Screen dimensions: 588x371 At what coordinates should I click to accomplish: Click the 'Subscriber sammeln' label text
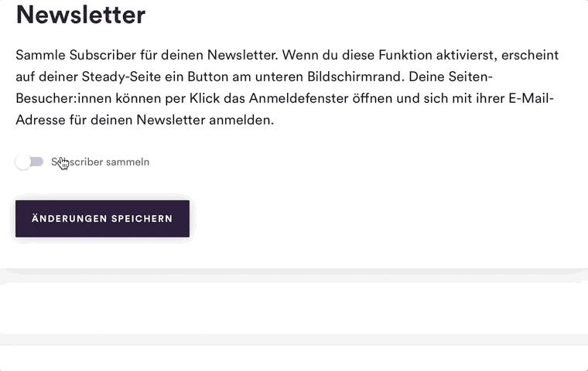click(100, 162)
